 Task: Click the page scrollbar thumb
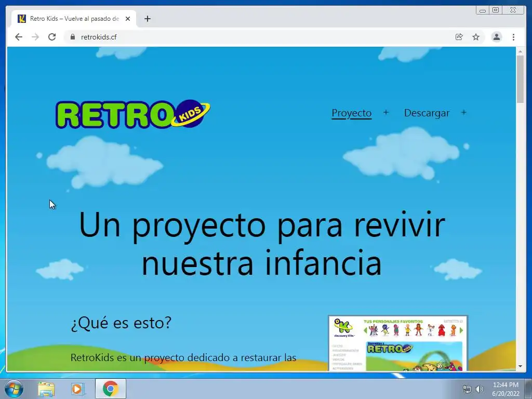520,79
